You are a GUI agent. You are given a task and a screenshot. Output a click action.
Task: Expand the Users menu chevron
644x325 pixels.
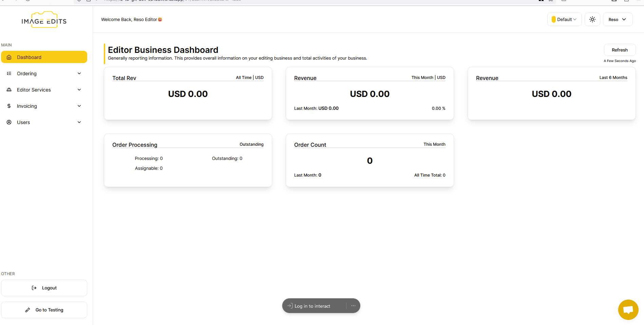(79, 122)
